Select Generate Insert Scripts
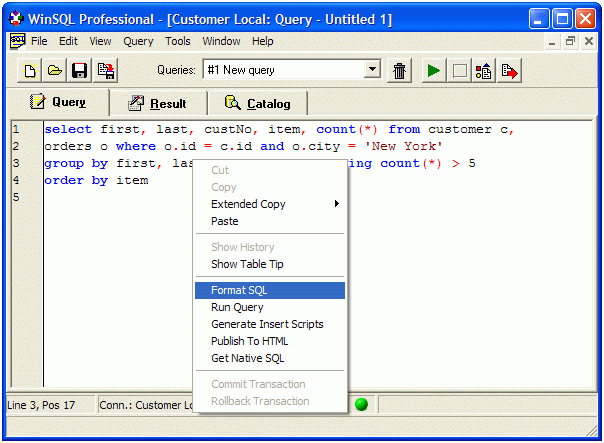This screenshot has width=604, height=443. click(270, 324)
